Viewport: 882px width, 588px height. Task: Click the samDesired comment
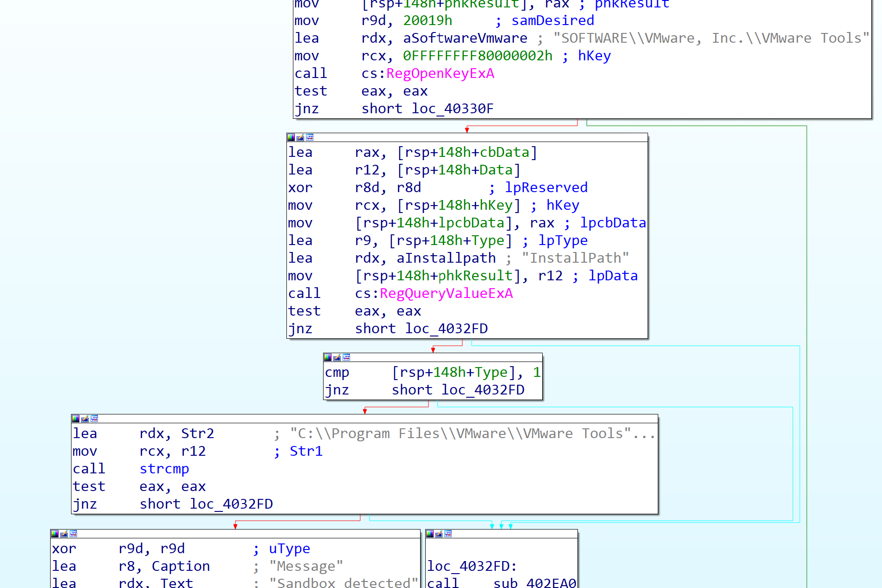point(553,21)
